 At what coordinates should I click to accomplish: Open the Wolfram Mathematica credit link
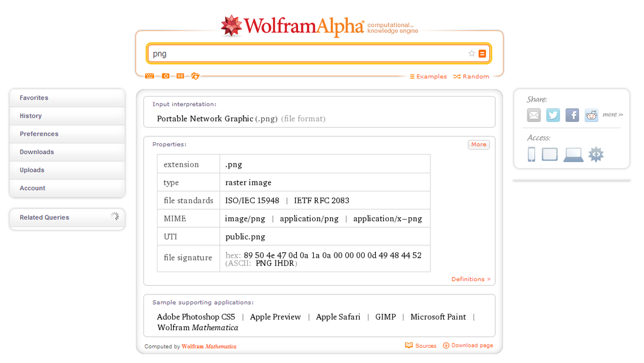pos(209,347)
